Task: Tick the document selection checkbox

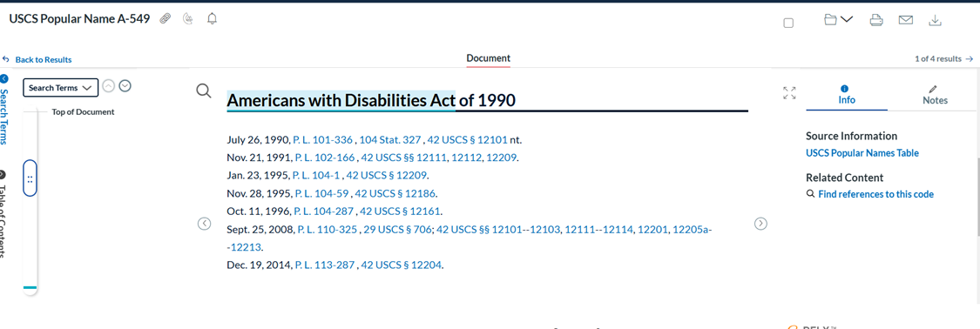Action: coord(788,23)
